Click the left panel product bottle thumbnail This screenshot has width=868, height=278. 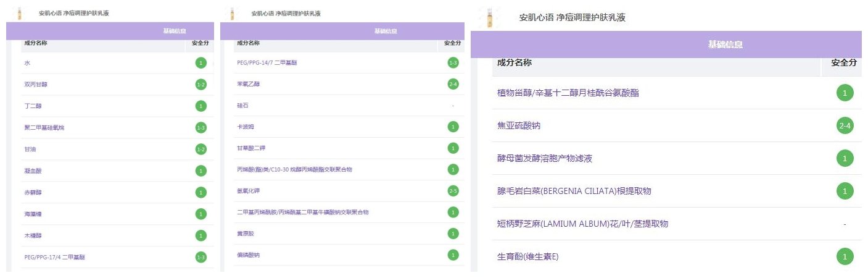pyautogui.click(x=19, y=13)
